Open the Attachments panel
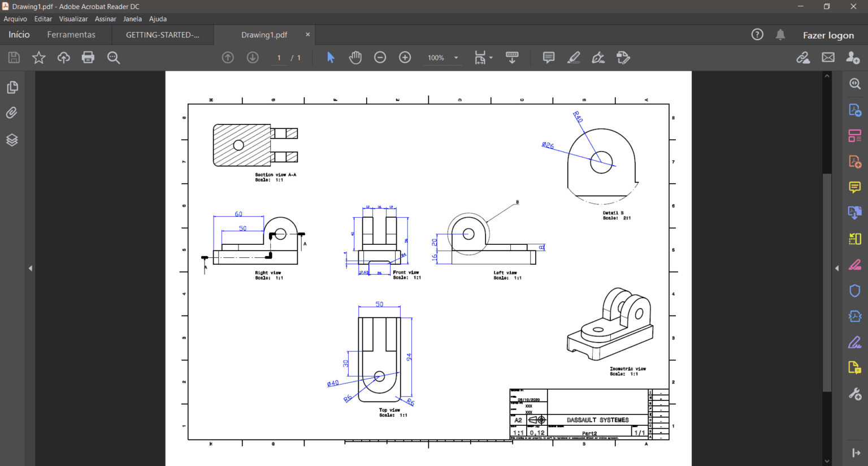The width and height of the screenshot is (868, 466). [12, 113]
